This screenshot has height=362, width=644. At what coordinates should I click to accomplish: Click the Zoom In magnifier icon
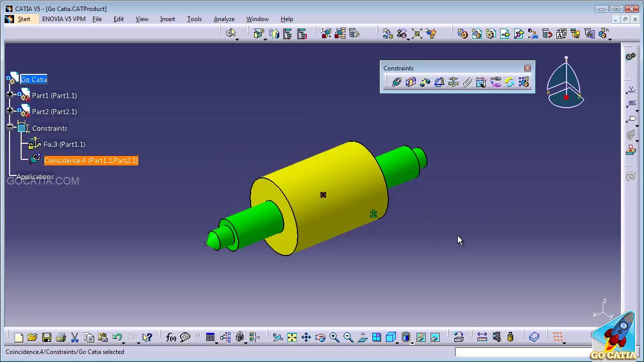coord(334,337)
